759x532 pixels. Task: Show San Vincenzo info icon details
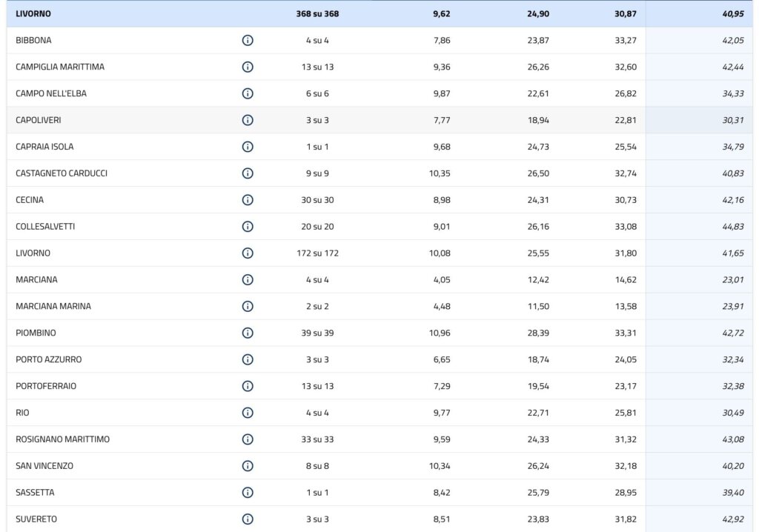point(248,466)
